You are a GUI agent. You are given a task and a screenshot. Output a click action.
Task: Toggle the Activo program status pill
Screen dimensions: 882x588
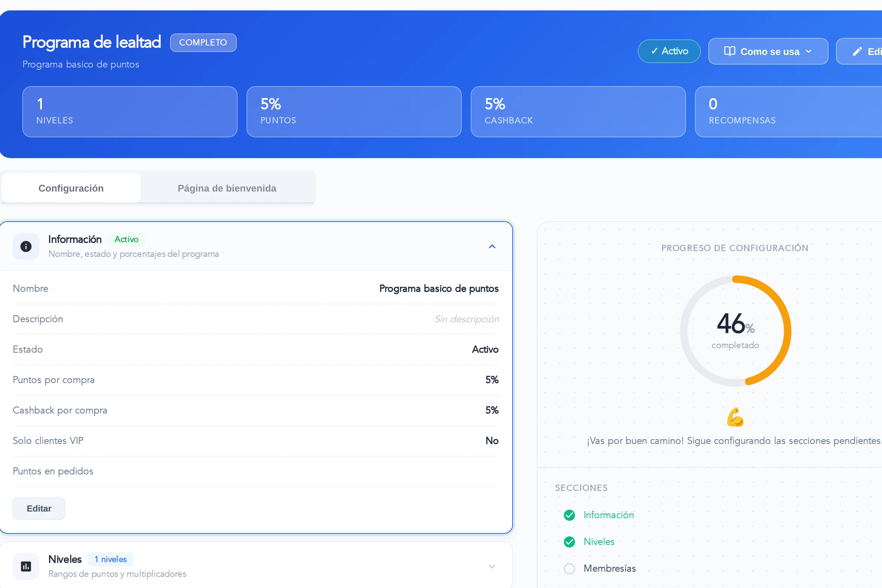pyautogui.click(x=669, y=51)
